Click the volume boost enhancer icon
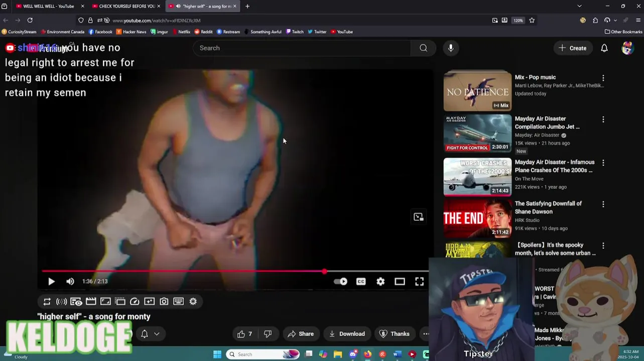644x361 pixels. point(61,301)
